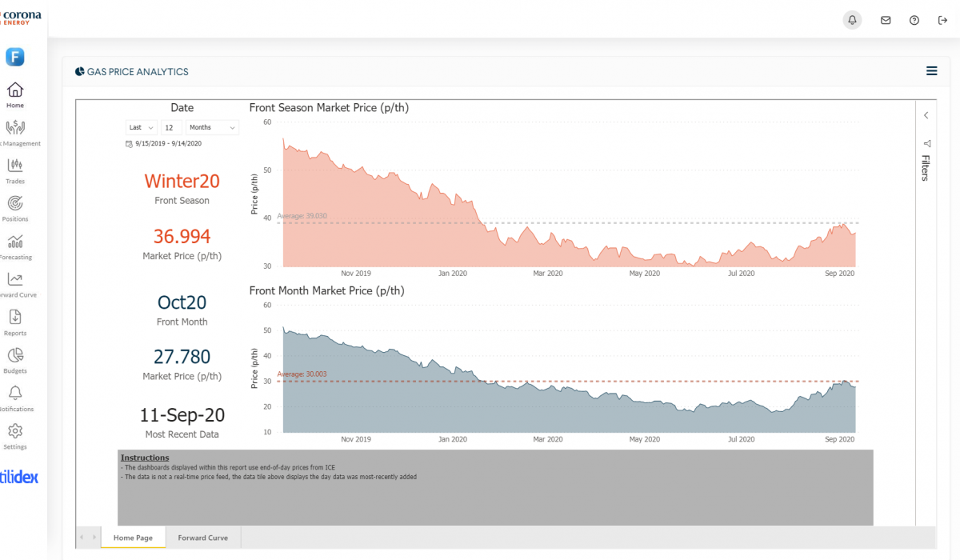Open Trades from the sidebar

coord(15,170)
